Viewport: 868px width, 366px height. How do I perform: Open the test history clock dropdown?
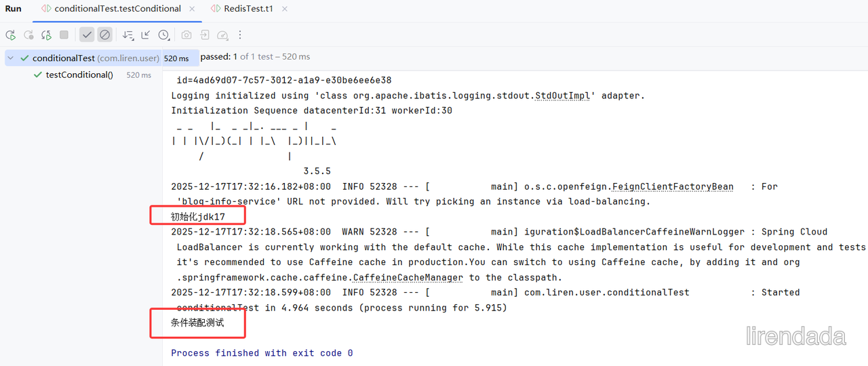coord(164,35)
